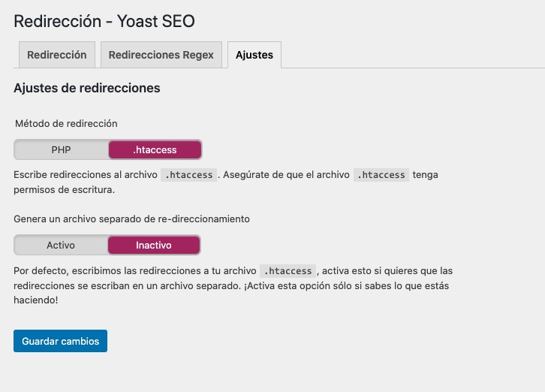This screenshot has height=392, width=545.
Task: Set redirection method to PHP
Action: pos(61,149)
